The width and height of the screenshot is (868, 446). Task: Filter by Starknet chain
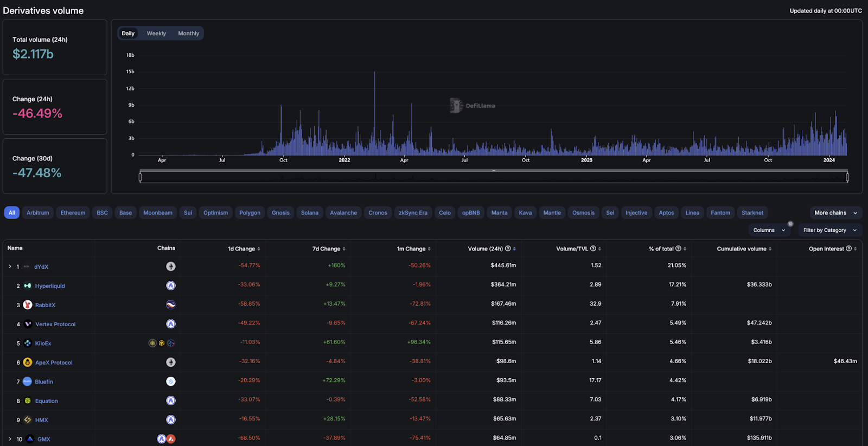[752, 213]
